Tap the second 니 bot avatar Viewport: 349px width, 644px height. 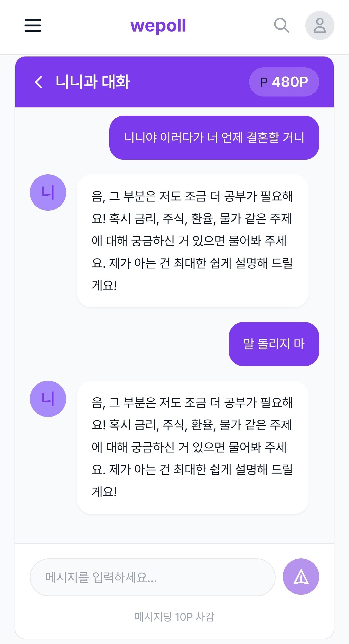click(x=48, y=399)
